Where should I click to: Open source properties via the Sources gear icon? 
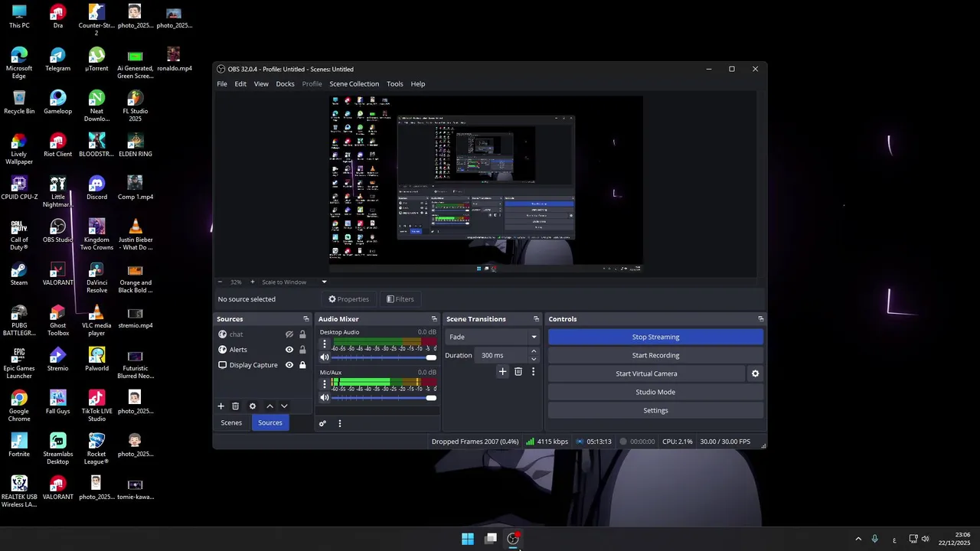[x=253, y=406]
